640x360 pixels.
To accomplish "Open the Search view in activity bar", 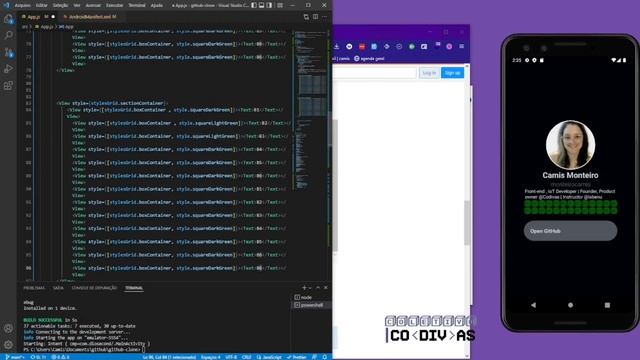I will coord(8,35).
